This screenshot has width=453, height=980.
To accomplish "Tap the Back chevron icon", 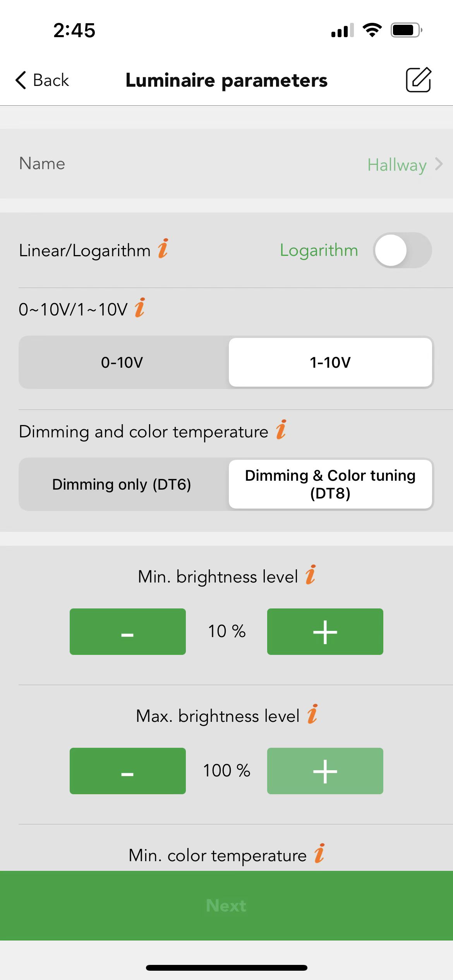I will click(21, 80).
